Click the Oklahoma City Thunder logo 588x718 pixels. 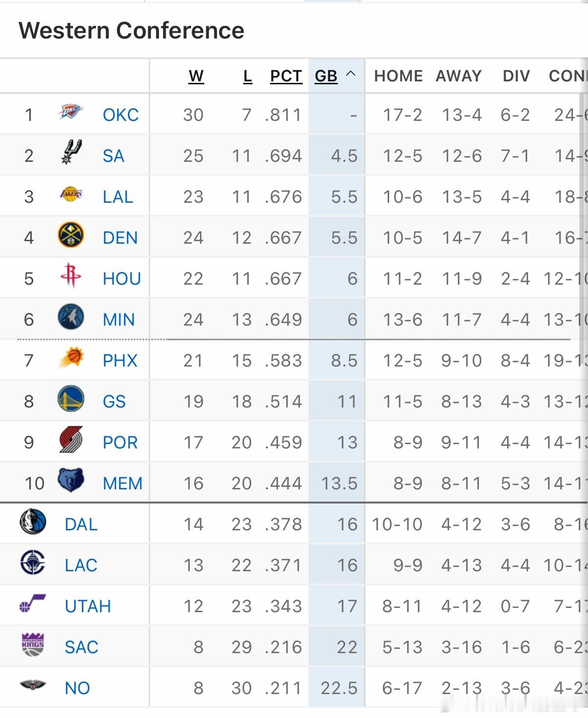(x=71, y=113)
